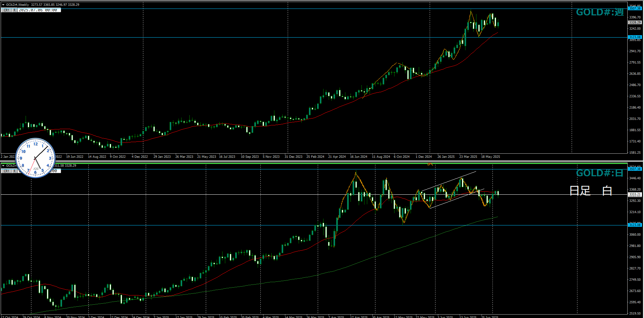Click the 26 Mar 2023 date on weekly axis

pos(184,157)
